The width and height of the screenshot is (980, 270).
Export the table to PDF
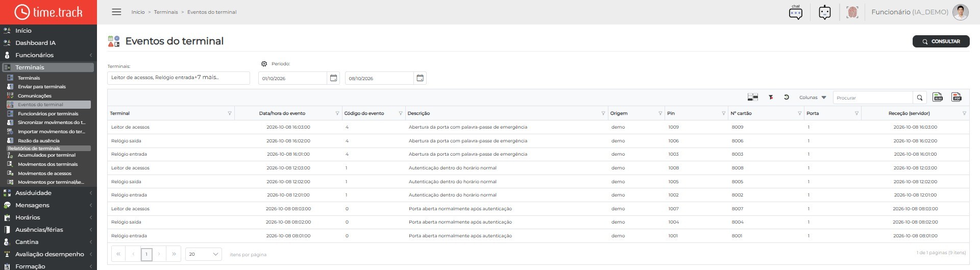(x=957, y=97)
